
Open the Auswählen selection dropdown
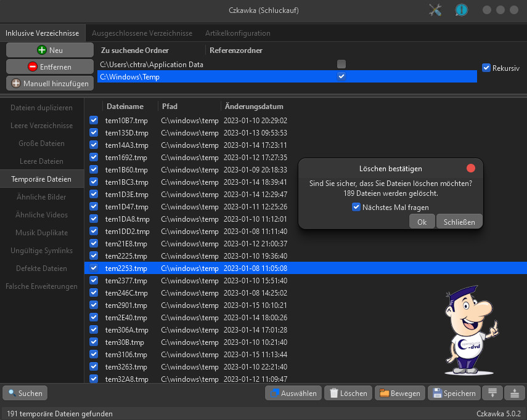[x=292, y=393]
